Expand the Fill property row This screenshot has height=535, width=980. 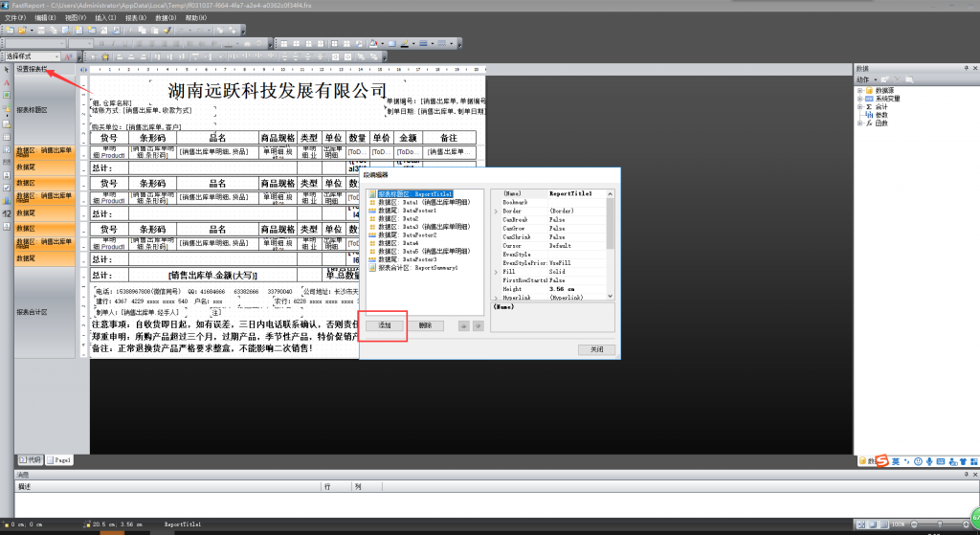497,272
